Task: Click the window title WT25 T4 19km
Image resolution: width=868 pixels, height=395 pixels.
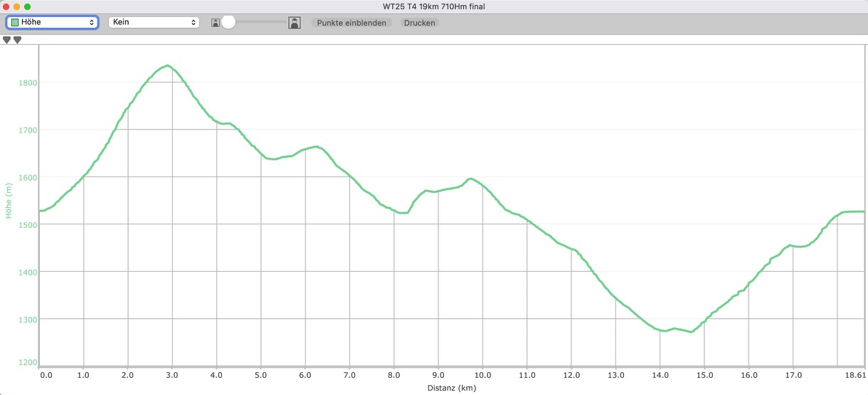Action: click(x=434, y=6)
